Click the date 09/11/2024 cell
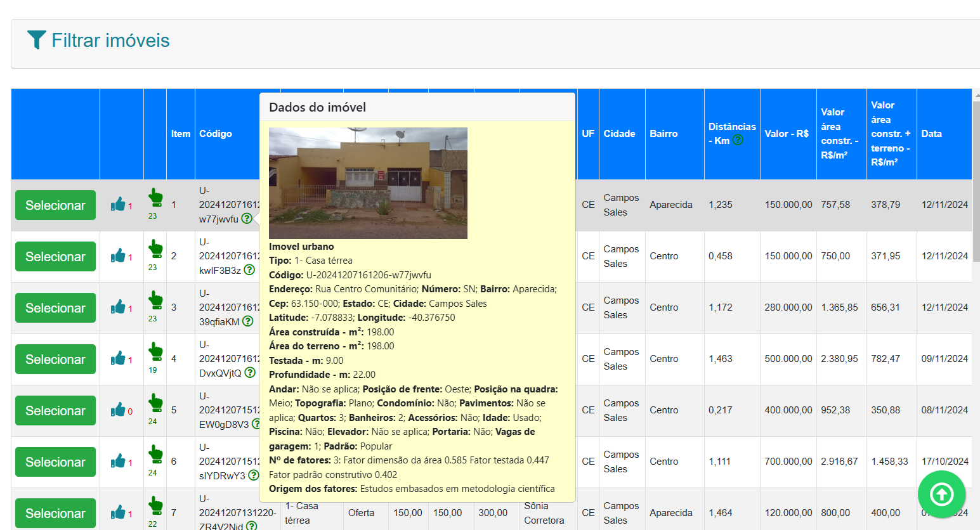 (944, 359)
